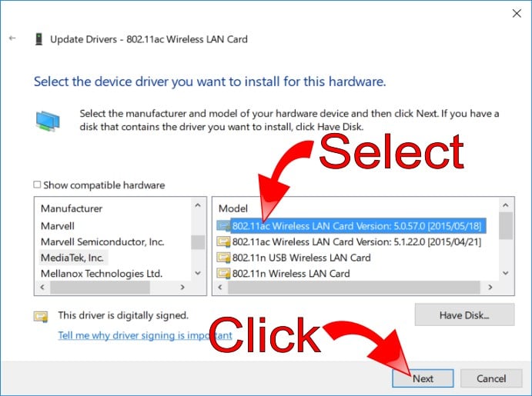This screenshot has width=532, height=396.
Task: Click the back arrow in the dialog header
Action: point(12,38)
